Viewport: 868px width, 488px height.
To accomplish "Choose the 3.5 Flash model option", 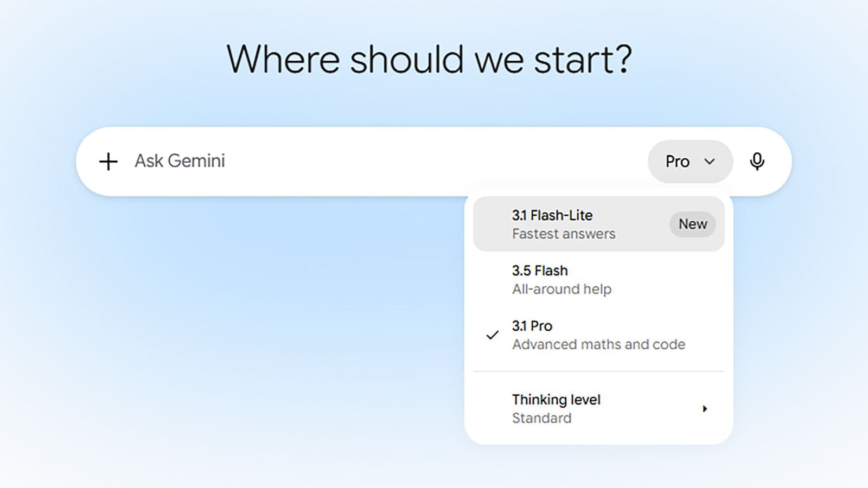I will 599,279.
